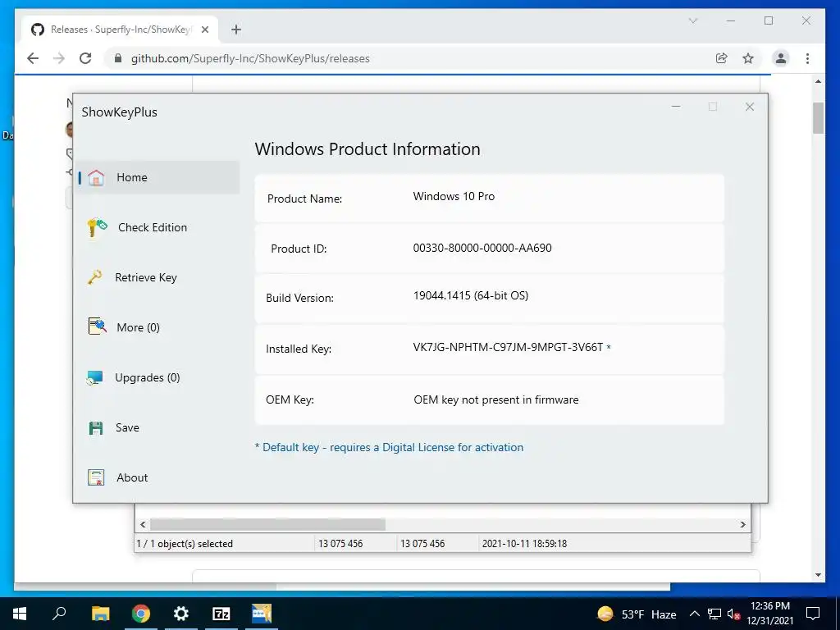Screen dimensions: 840x630
Task: Click the Retrieve Key icon
Action: pos(95,277)
